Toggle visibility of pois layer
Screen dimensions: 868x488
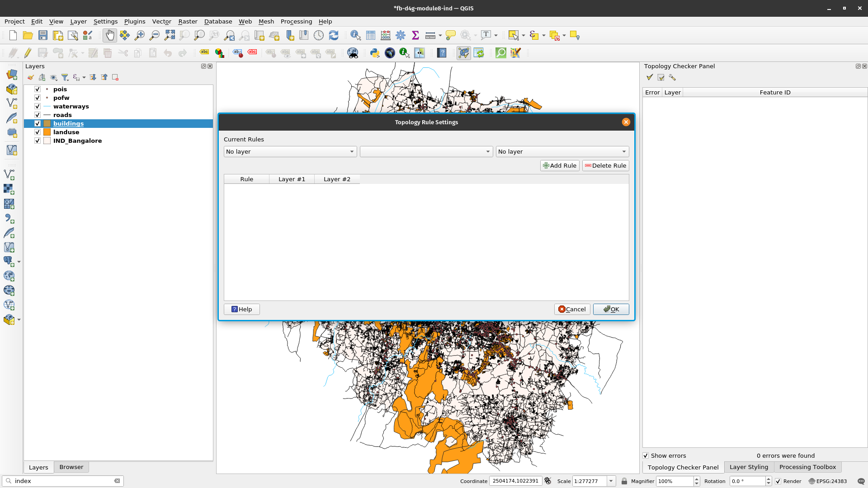38,89
